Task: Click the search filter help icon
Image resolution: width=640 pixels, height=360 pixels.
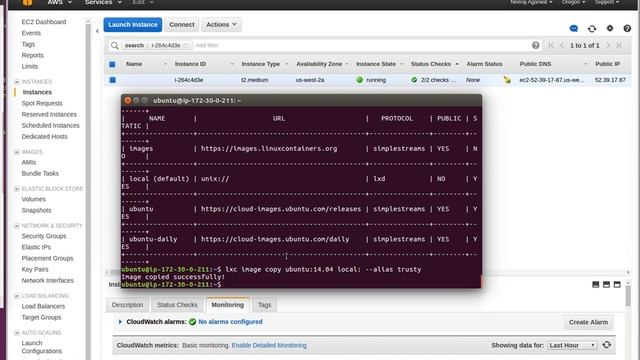Action: point(536,45)
